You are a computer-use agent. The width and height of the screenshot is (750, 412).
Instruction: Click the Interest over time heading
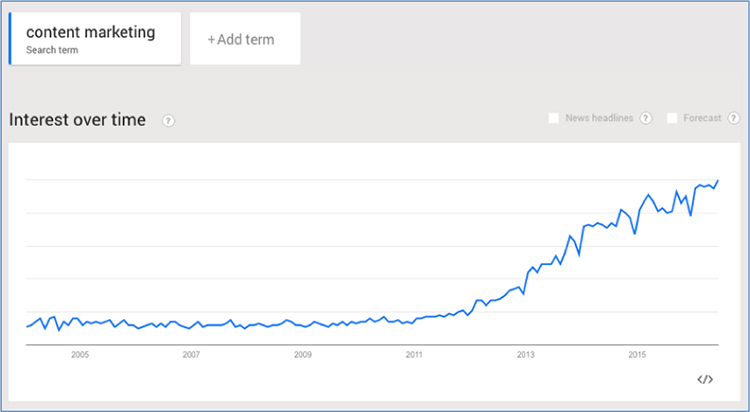[77, 120]
